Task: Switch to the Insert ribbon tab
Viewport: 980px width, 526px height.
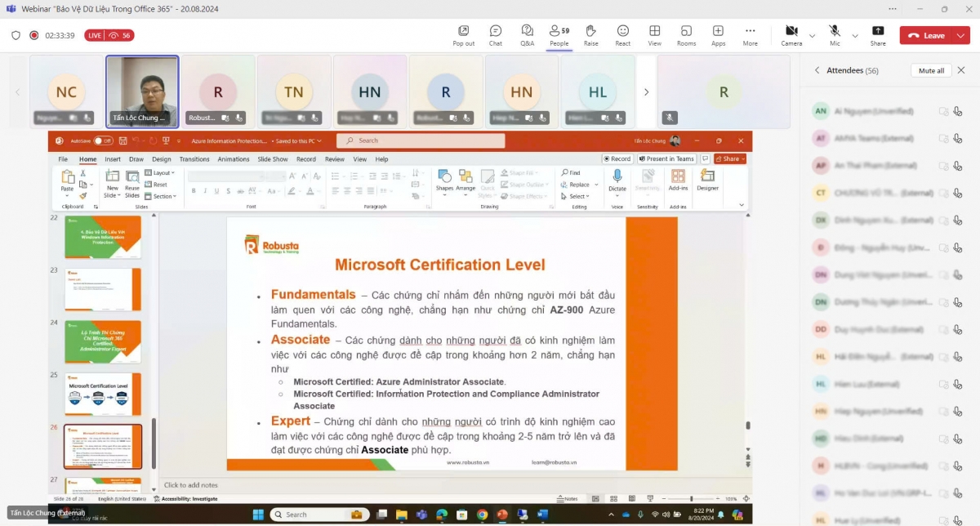Action: [x=113, y=159]
